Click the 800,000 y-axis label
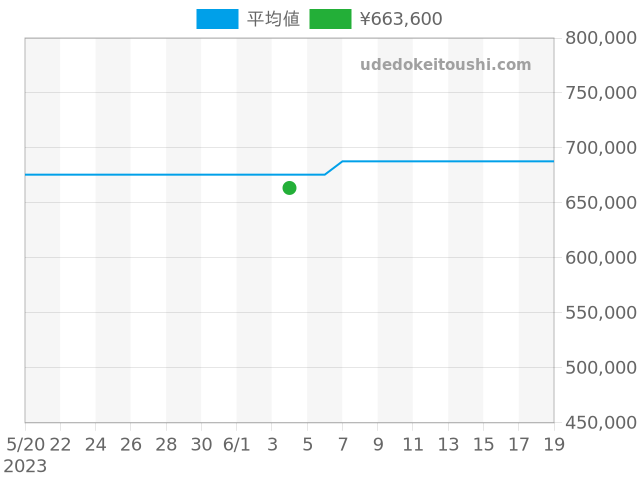 point(601,38)
